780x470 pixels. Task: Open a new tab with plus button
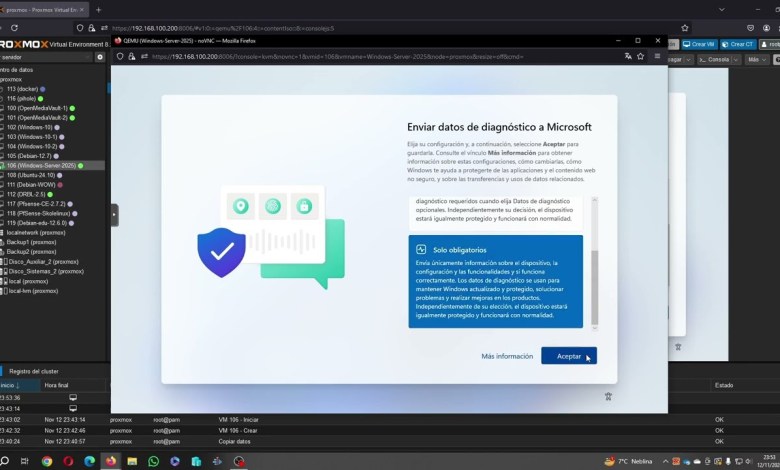[x=98, y=9]
